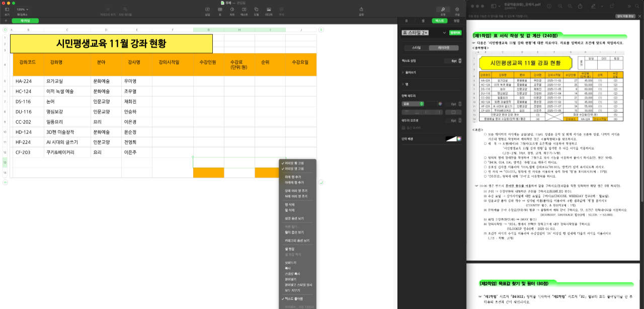Switch to the 레이아웃 segment tab
The image size is (644, 309).
[x=444, y=47]
